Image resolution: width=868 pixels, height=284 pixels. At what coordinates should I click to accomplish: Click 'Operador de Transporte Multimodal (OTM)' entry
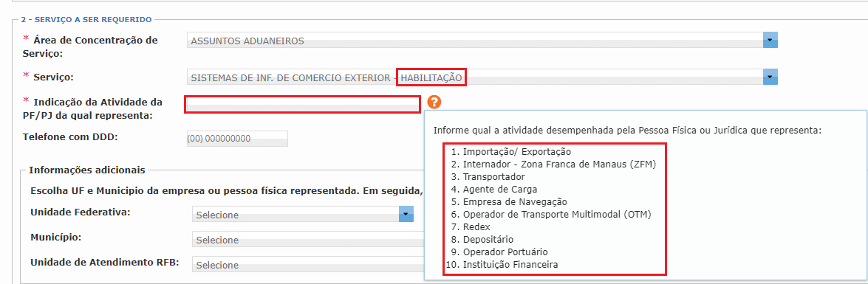point(557,215)
